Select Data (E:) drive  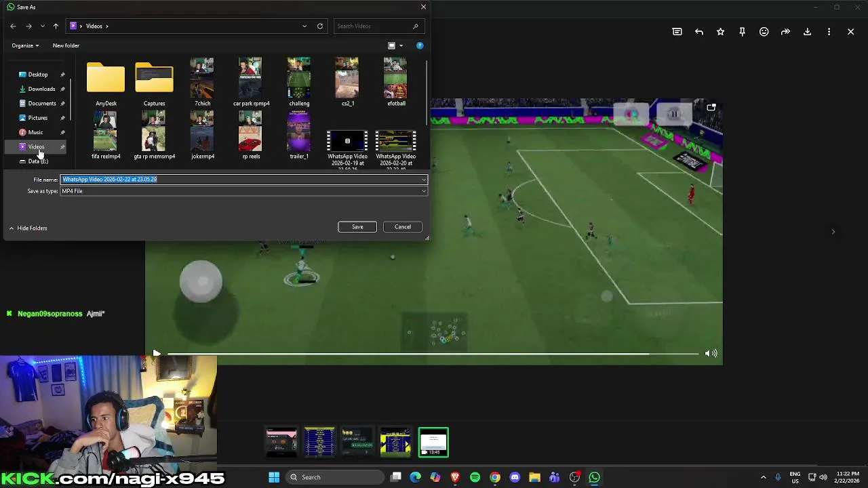(x=38, y=161)
